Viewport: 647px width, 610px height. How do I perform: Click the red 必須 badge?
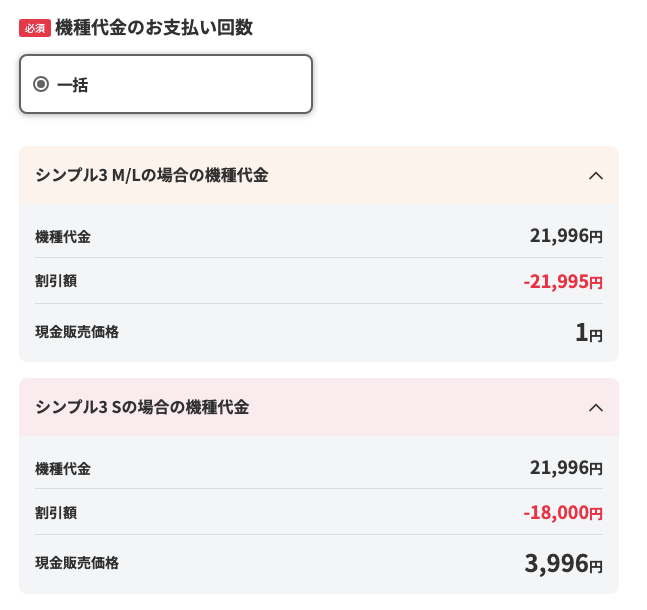(35, 28)
